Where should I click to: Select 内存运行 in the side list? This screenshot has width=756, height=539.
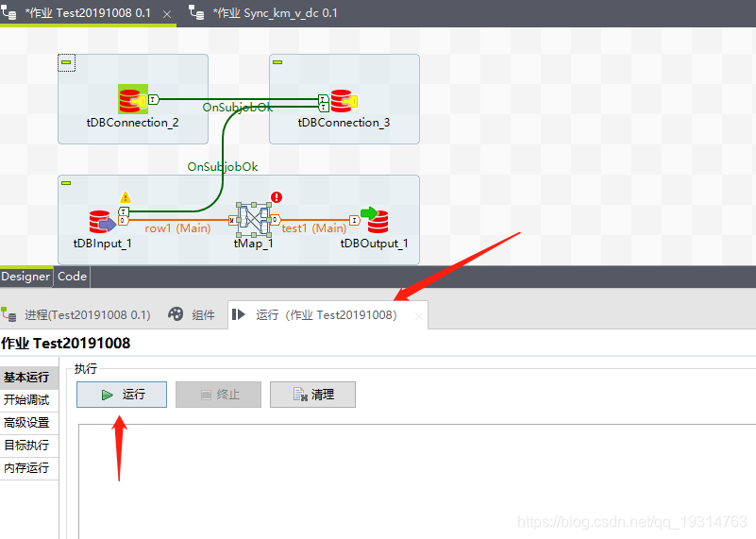pyautogui.click(x=29, y=468)
